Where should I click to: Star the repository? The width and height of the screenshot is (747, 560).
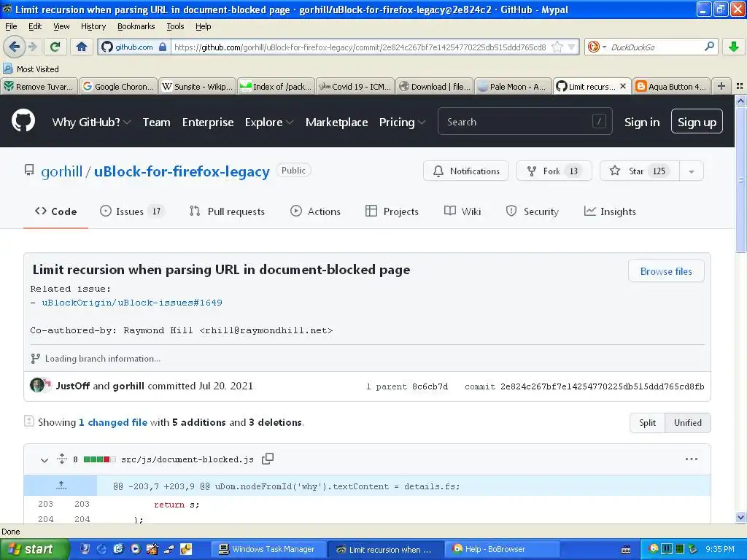[x=638, y=171]
